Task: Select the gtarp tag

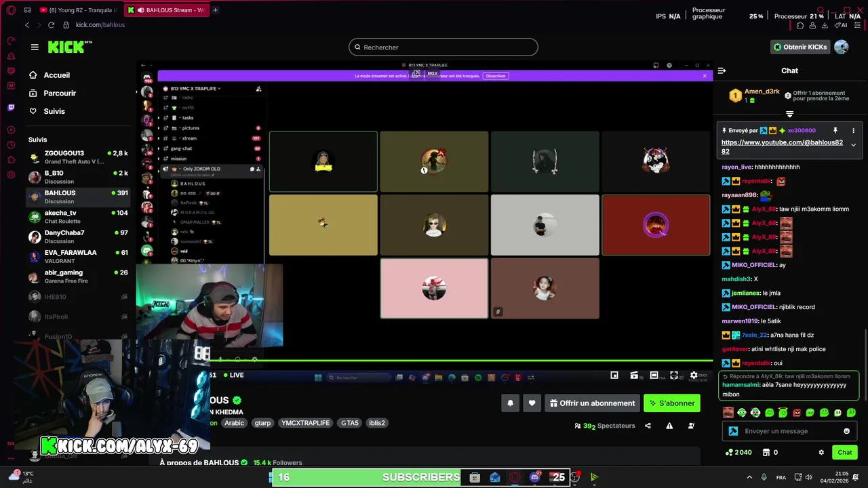Action: click(262, 423)
